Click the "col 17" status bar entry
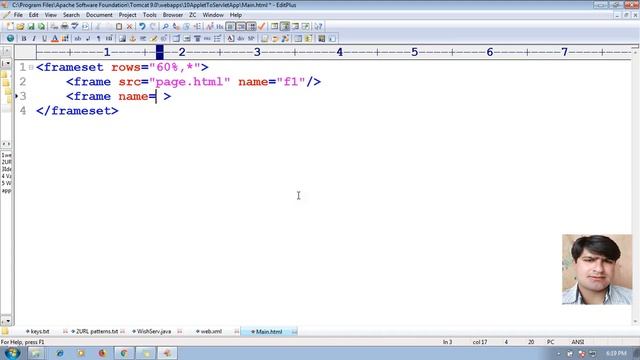The height and width of the screenshot is (360, 640). [x=480, y=342]
